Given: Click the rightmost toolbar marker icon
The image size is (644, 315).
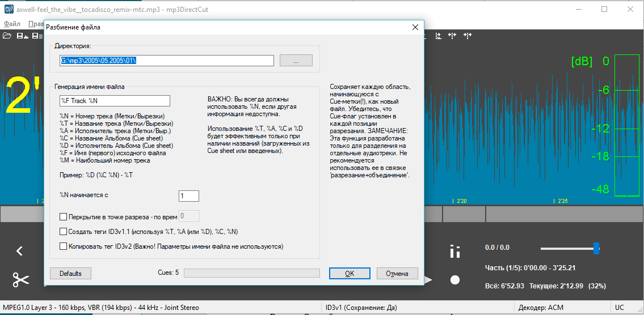Looking at the screenshot, I should [468, 36].
